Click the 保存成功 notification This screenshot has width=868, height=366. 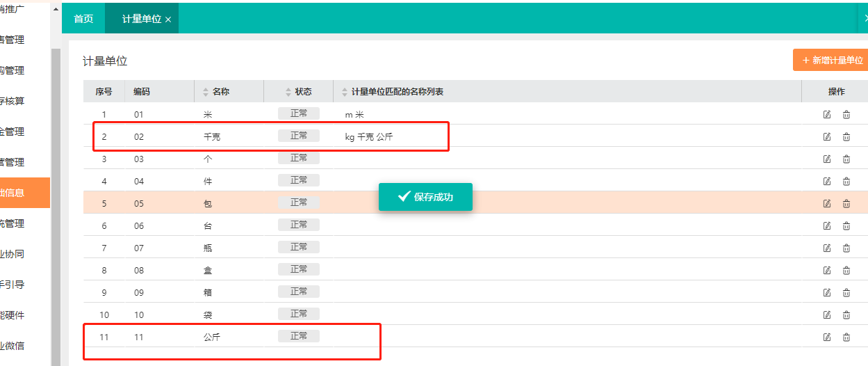(425, 197)
